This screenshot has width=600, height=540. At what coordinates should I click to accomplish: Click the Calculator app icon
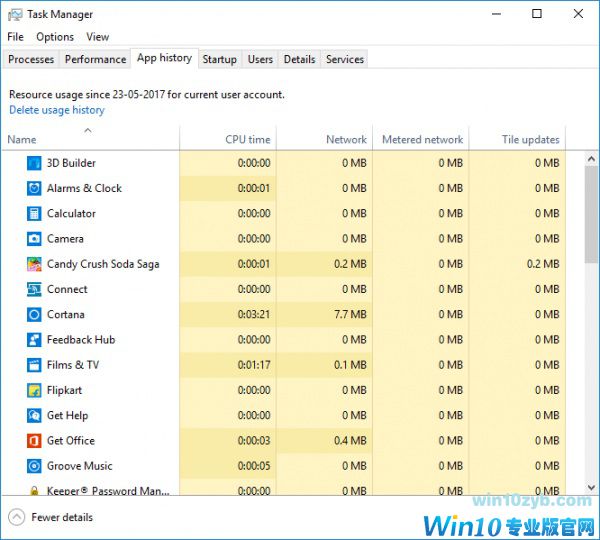coord(34,214)
